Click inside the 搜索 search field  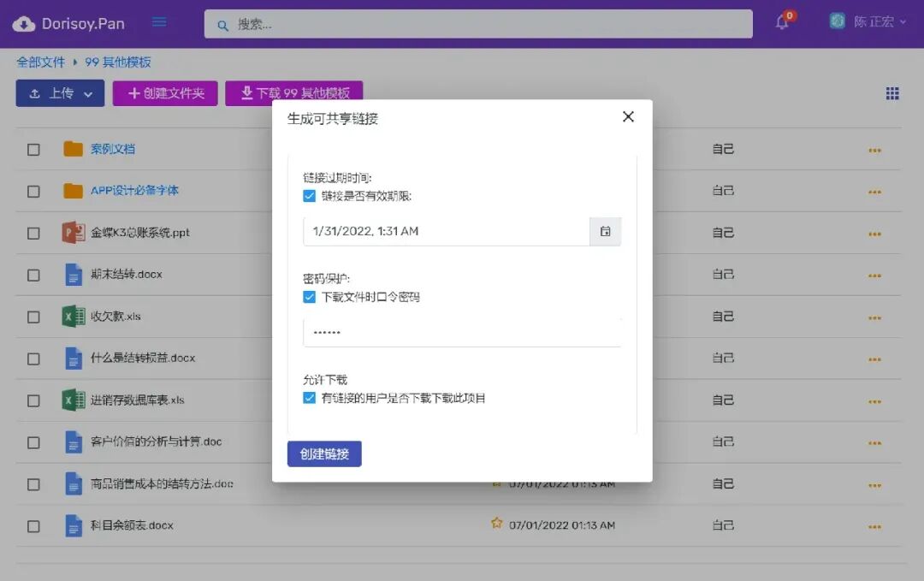point(477,23)
